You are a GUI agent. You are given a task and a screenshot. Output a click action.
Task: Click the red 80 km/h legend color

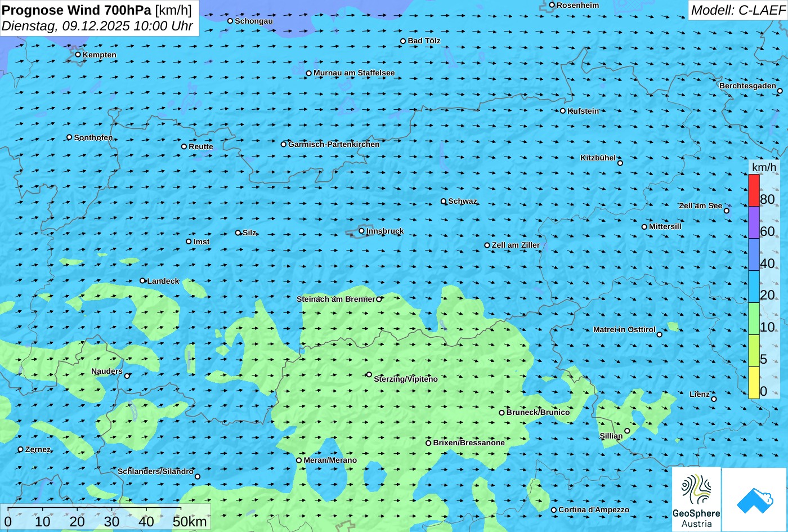(x=754, y=190)
